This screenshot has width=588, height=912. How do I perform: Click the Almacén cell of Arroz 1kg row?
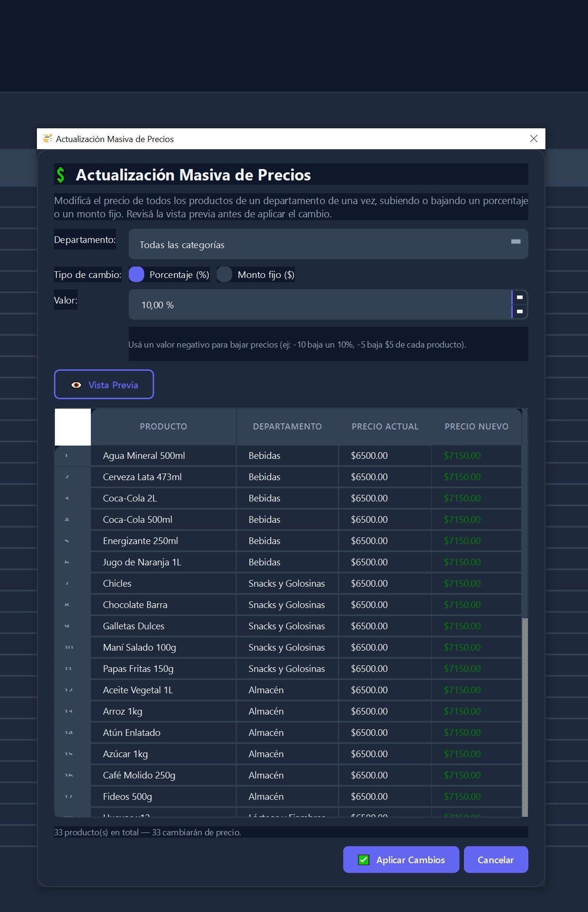point(287,711)
